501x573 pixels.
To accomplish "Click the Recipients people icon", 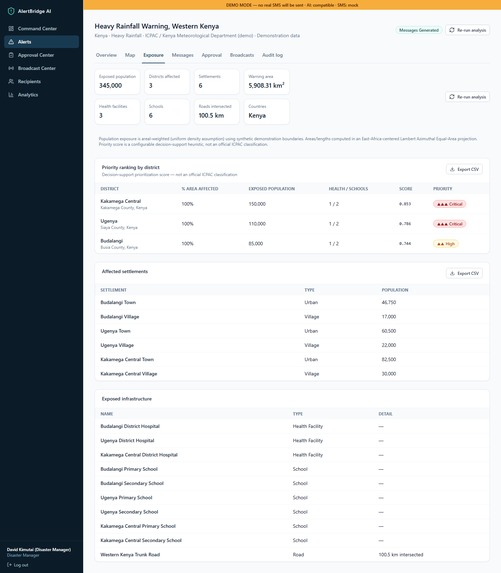I will tap(11, 81).
